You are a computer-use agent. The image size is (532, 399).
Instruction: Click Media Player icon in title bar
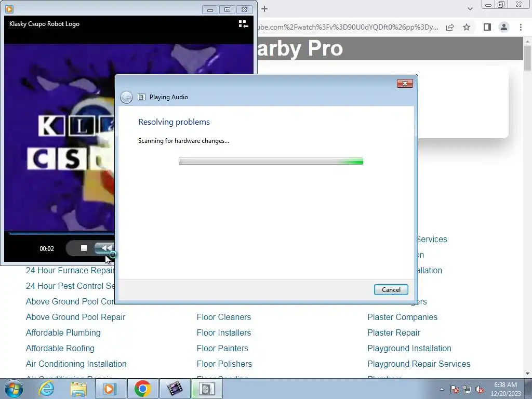9,9
